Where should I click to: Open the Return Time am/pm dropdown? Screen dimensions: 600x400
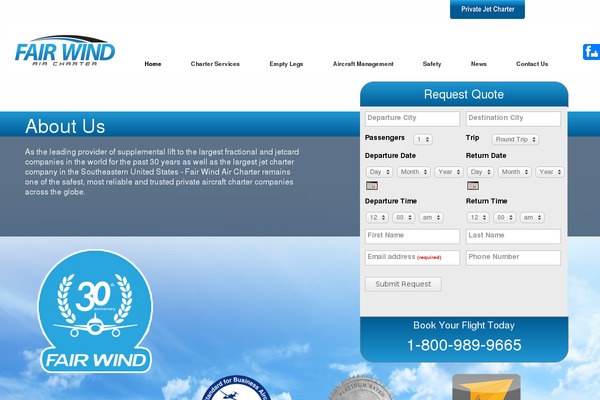[532, 217]
